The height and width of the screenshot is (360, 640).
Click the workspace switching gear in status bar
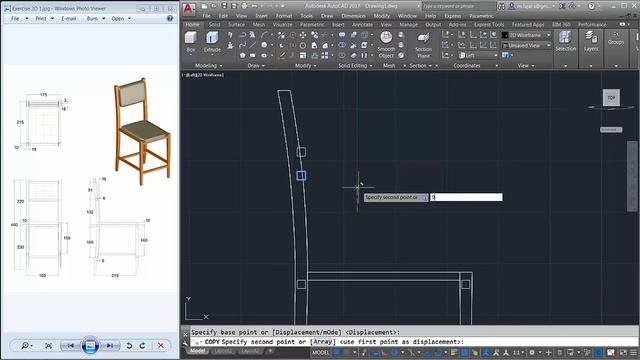pyautogui.click(x=532, y=352)
